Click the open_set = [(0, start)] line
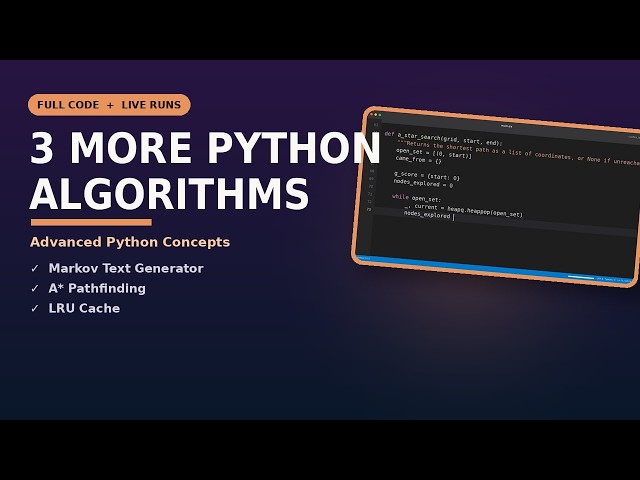 [x=433, y=153]
